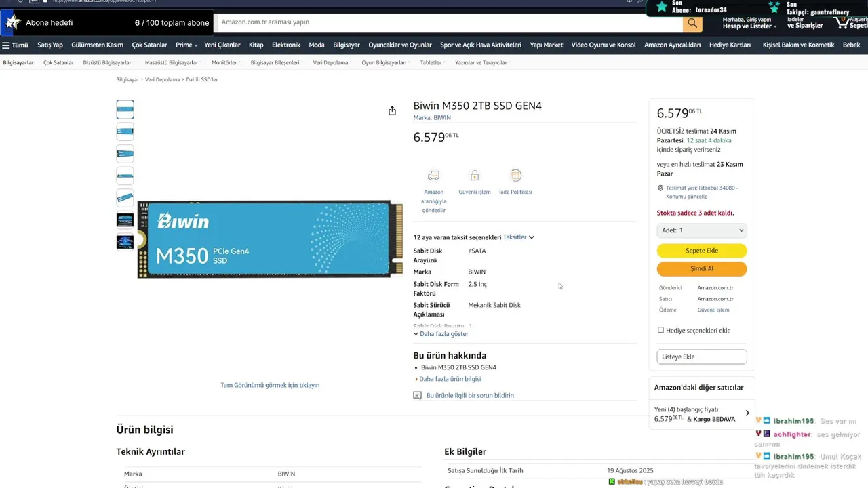868x488 pixels.
Task: Open the Dizüstü Bilgisayarlar submenu
Action: point(108,62)
